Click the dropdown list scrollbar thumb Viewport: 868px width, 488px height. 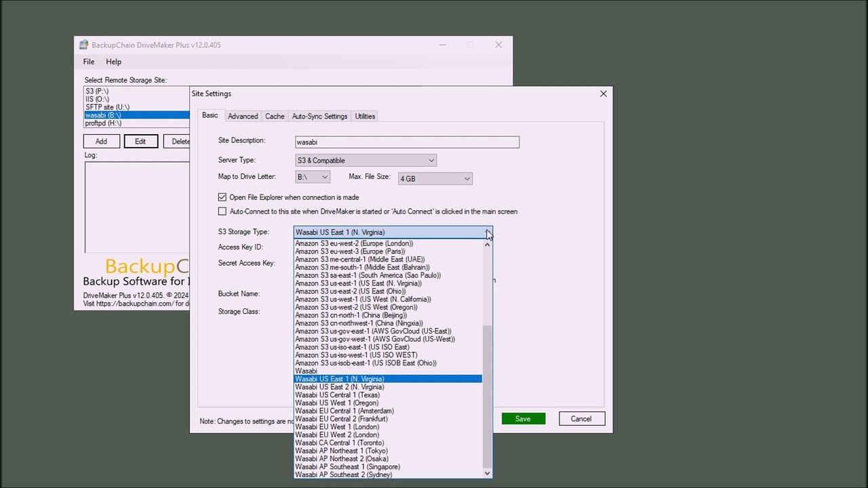click(x=487, y=396)
